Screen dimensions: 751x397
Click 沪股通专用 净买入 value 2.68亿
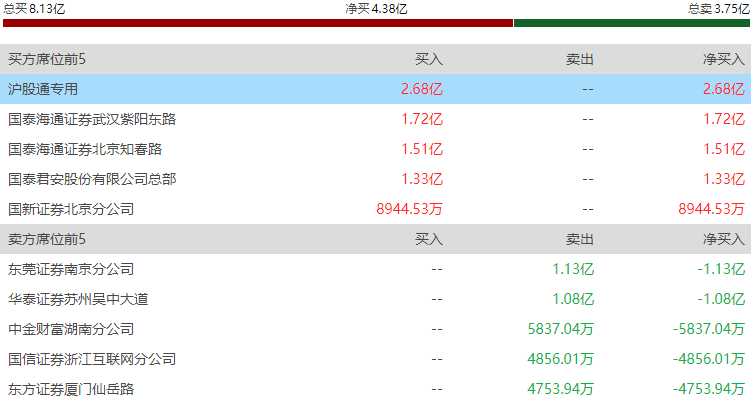(724, 89)
